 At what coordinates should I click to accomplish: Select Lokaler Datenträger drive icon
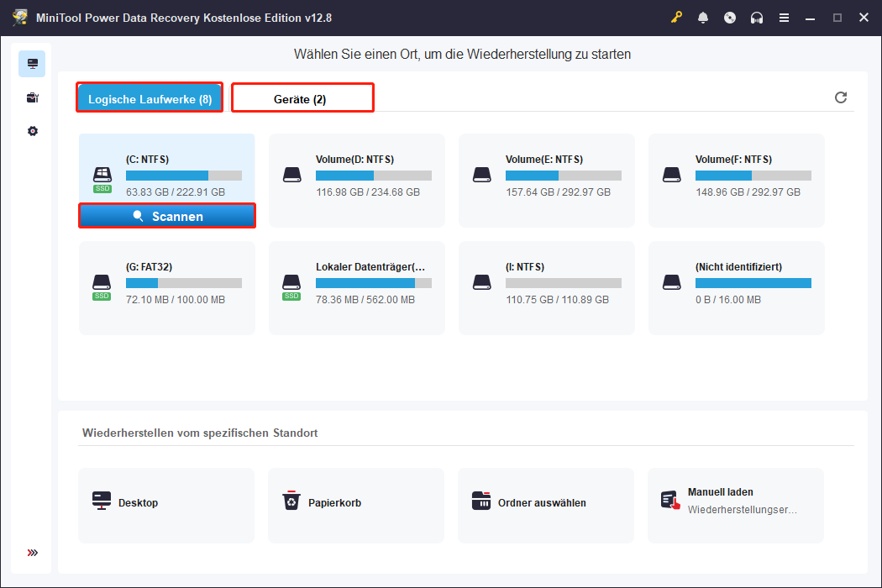click(291, 287)
